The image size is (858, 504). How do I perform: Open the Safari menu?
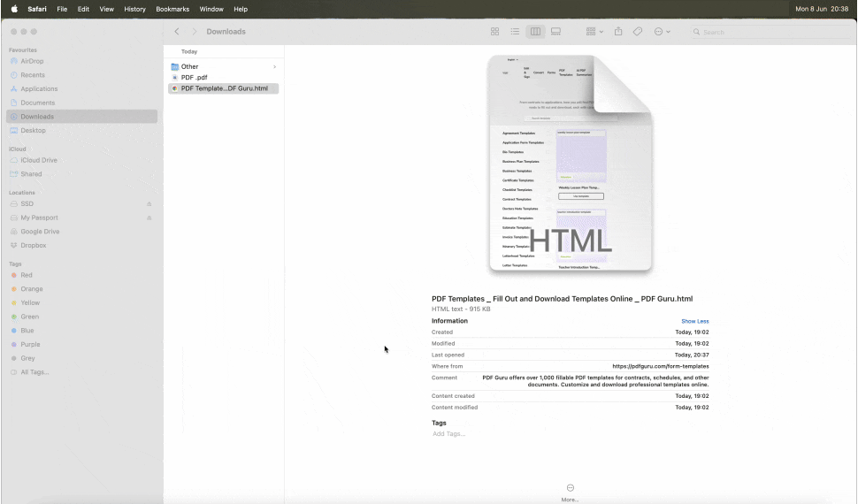pyautogui.click(x=37, y=9)
